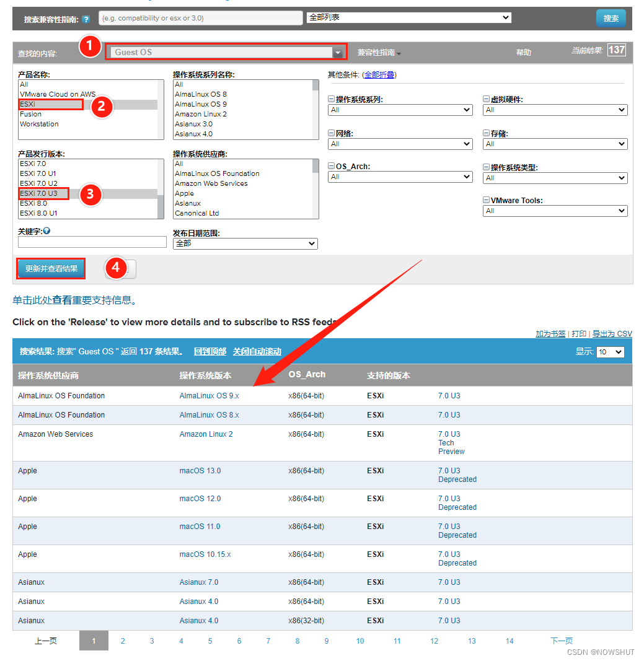The image size is (644, 661).
Task: Collapse the 存储 filter section
Action: click(487, 133)
